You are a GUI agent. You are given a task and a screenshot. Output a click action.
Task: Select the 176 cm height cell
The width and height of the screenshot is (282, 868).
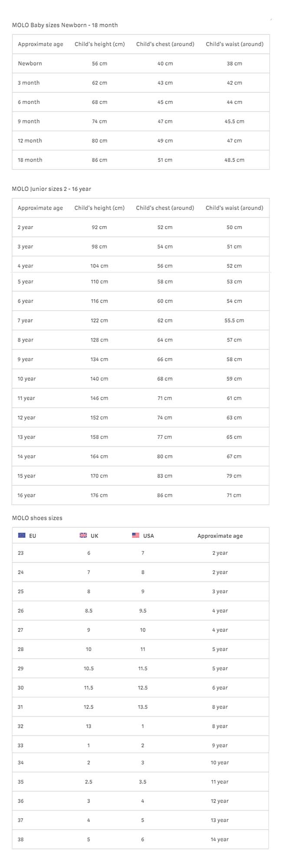[99, 495]
